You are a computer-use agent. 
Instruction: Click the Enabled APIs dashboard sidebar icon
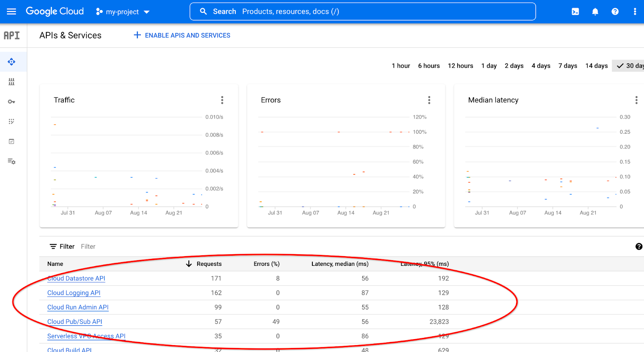click(x=11, y=62)
